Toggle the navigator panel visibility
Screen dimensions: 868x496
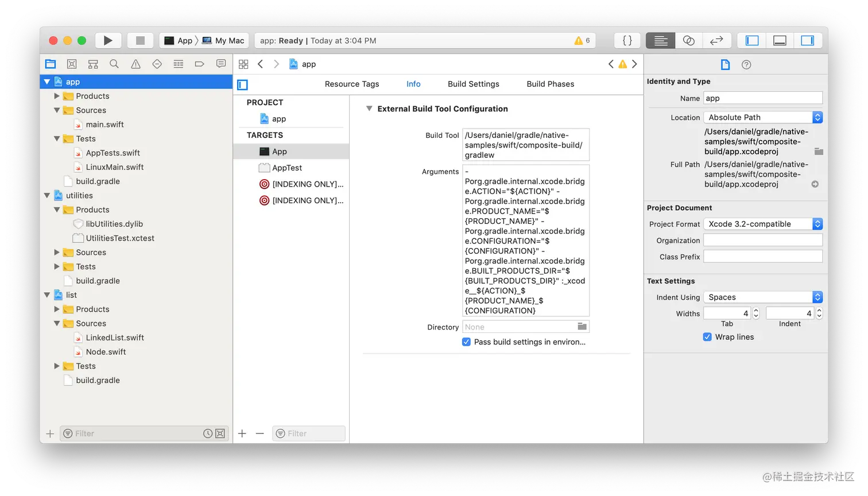pos(752,40)
